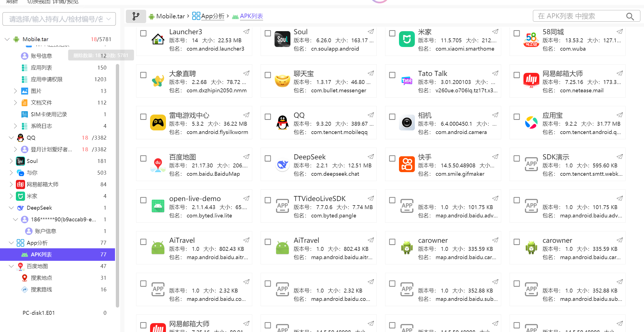Select the APK列表 tree item
Viewport: 644px width, 332px height.
pos(57,254)
